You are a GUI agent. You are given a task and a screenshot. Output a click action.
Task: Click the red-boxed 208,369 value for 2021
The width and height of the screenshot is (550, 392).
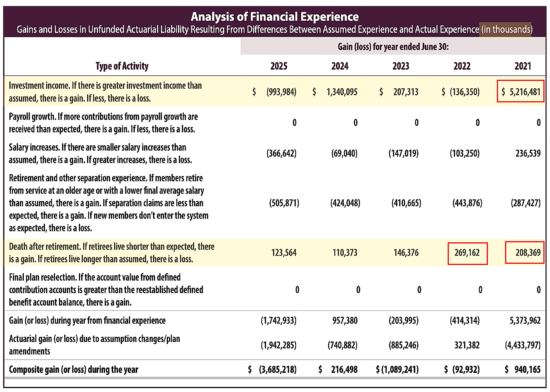[525, 252]
